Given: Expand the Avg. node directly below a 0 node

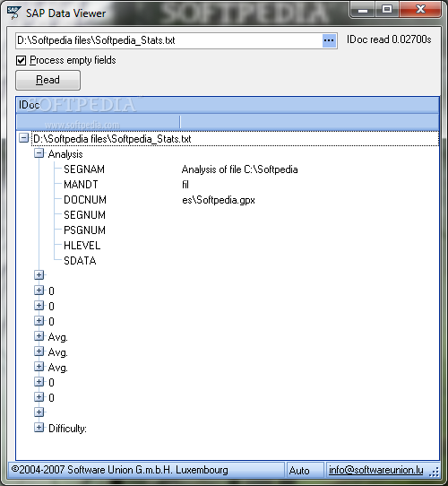Looking at the screenshot, I should click(x=39, y=336).
